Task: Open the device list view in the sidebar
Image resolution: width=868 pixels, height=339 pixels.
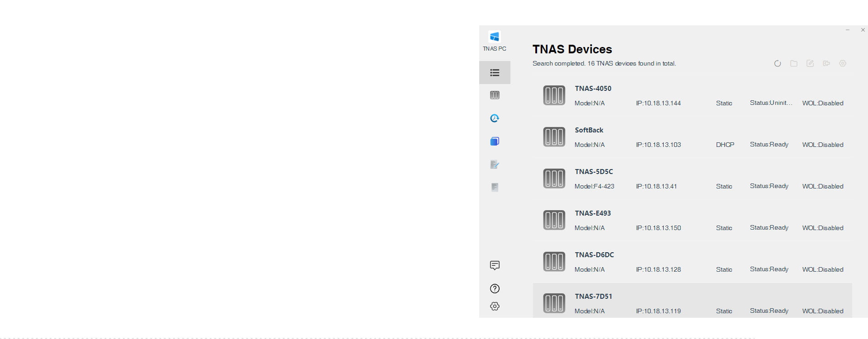Action: coord(495,73)
